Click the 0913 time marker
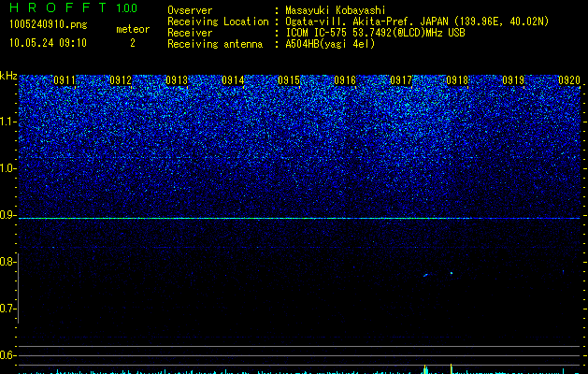The height and width of the screenshot is (374, 588). tap(177, 80)
